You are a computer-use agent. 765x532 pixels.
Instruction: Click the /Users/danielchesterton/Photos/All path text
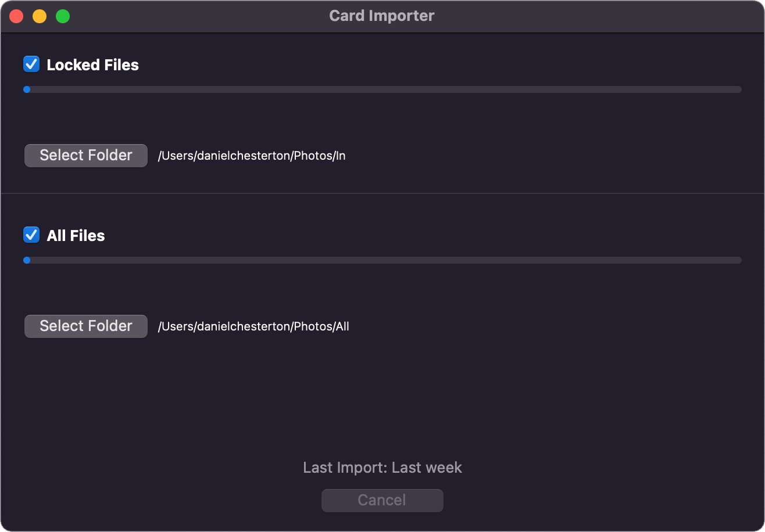pos(254,326)
